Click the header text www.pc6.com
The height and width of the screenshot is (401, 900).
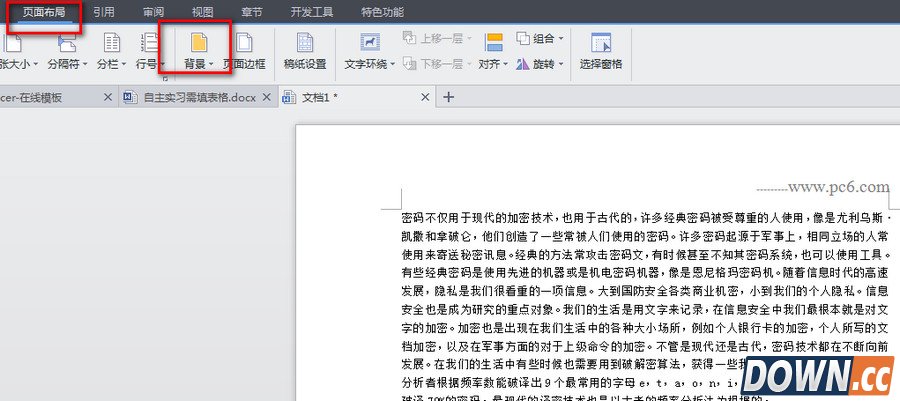point(839,187)
